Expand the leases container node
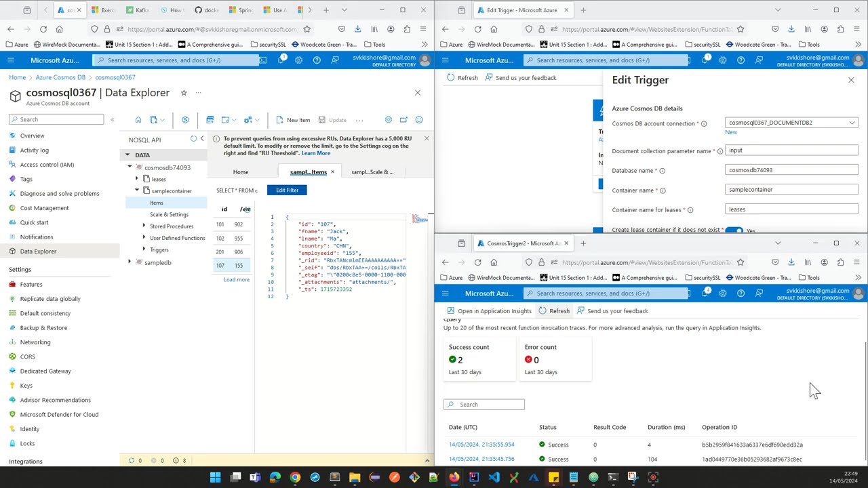This screenshot has height=488, width=868. click(x=138, y=179)
